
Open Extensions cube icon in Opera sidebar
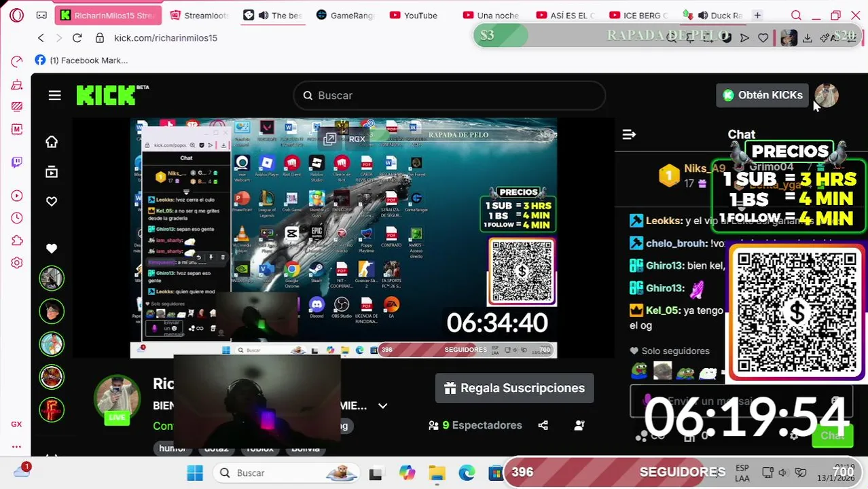(x=17, y=240)
